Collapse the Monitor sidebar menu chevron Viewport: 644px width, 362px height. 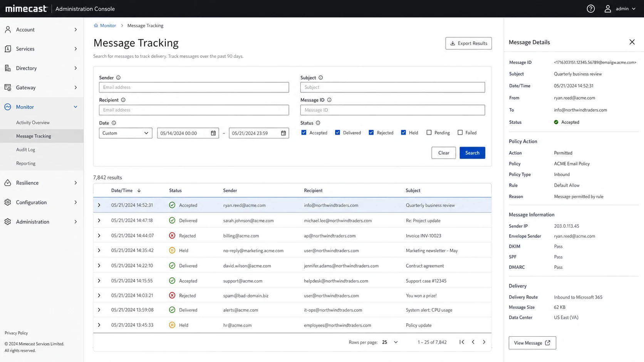(x=75, y=107)
